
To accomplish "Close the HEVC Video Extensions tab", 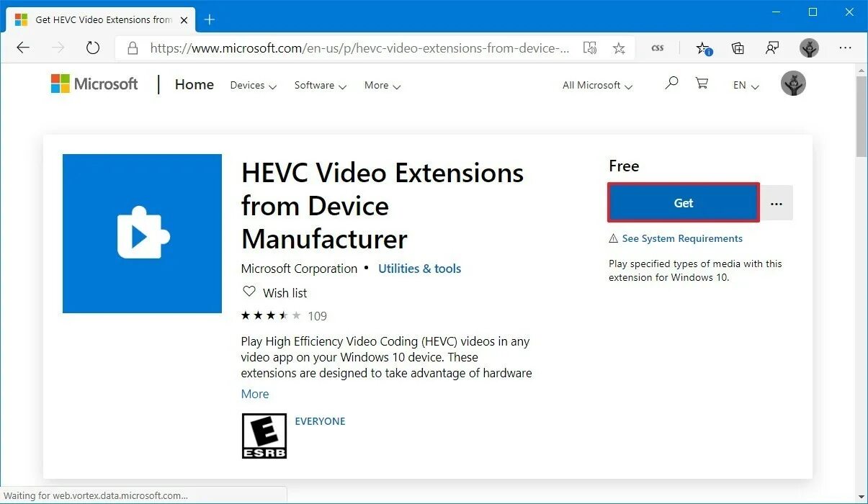I will [182, 19].
